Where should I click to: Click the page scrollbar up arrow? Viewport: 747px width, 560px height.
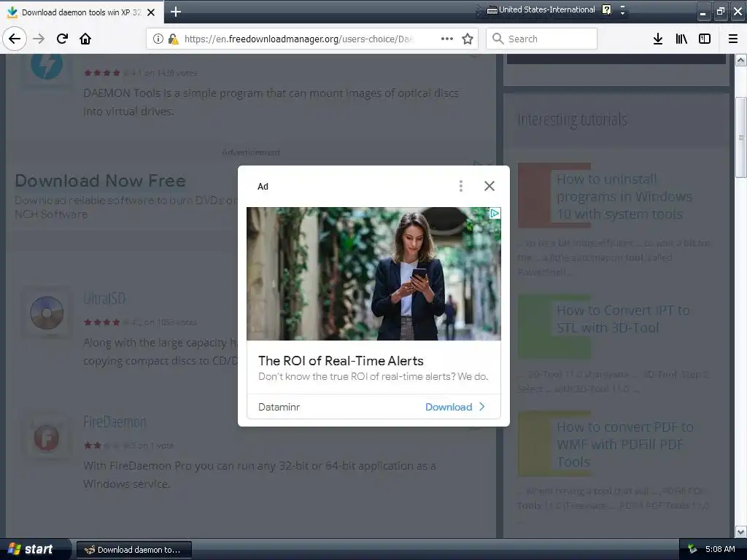pos(741,60)
